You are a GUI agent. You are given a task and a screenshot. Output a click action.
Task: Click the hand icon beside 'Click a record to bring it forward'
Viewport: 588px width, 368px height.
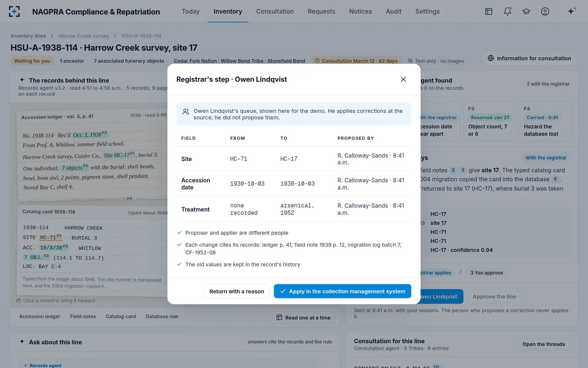[18, 301]
